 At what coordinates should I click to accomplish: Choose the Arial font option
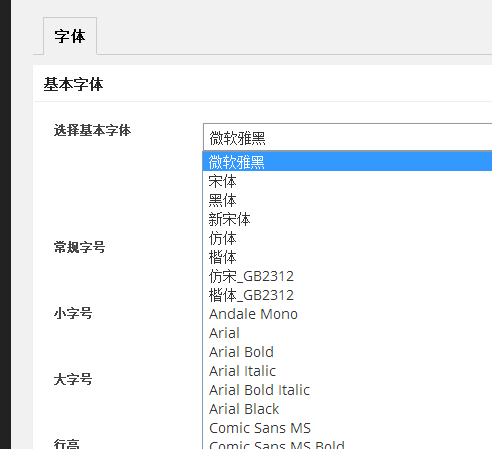tap(347, 333)
